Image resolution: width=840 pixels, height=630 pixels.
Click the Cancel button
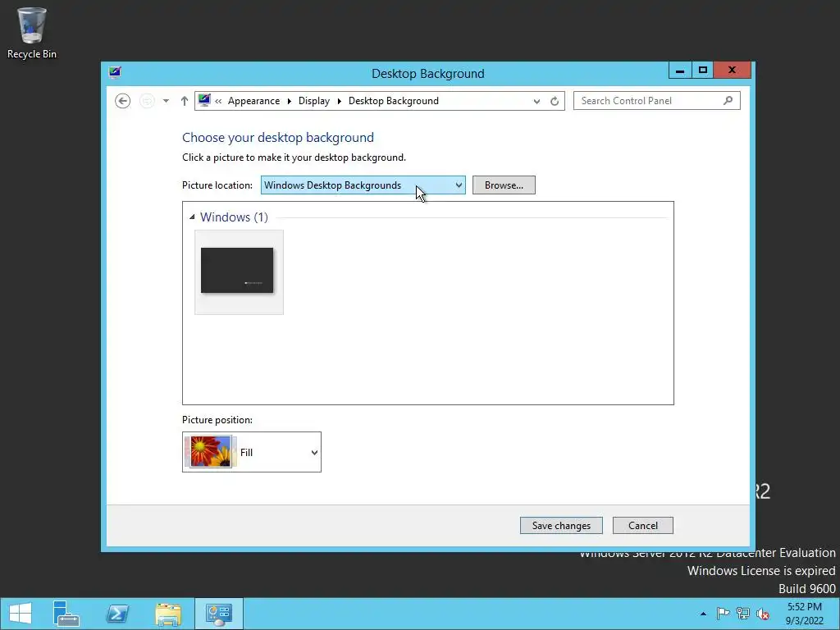pyautogui.click(x=643, y=525)
